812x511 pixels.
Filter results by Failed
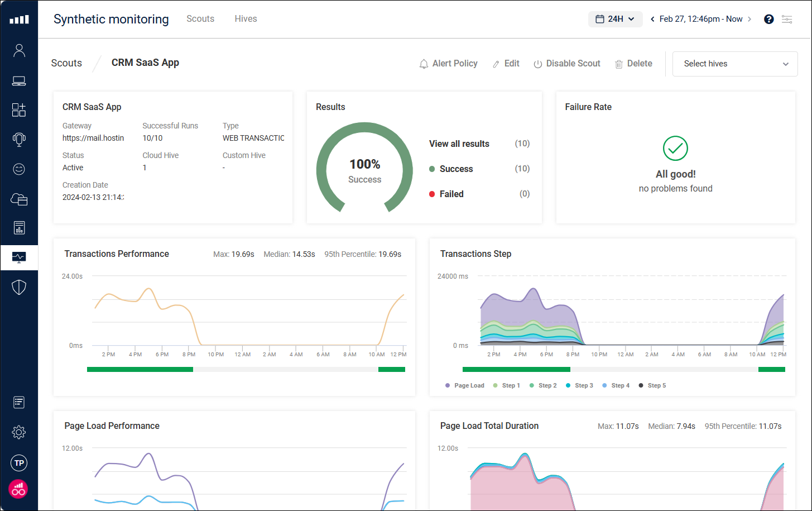451,194
